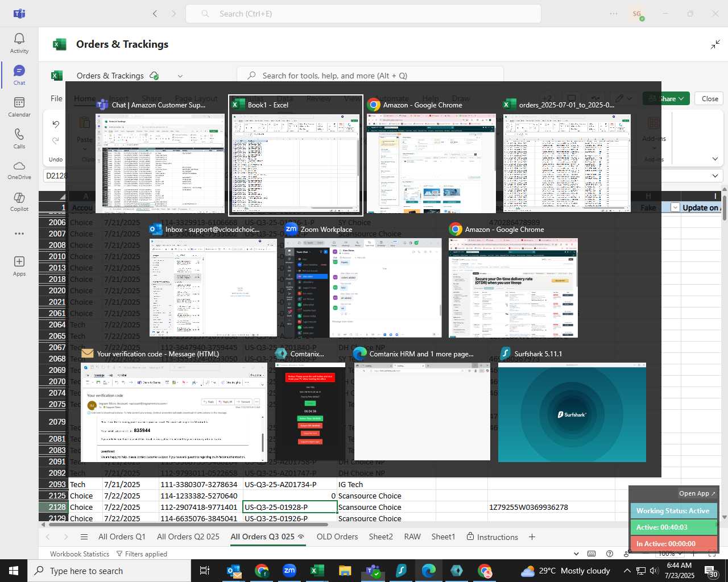This screenshot has width=728, height=582.
Task: Open File Explorer from the taskbar
Action: pyautogui.click(x=345, y=571)
